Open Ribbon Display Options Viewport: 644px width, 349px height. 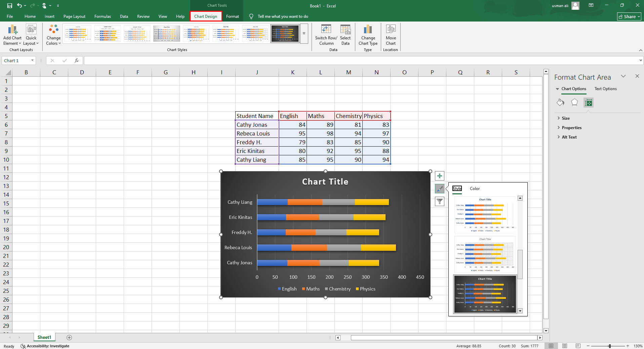coord(591,5)
